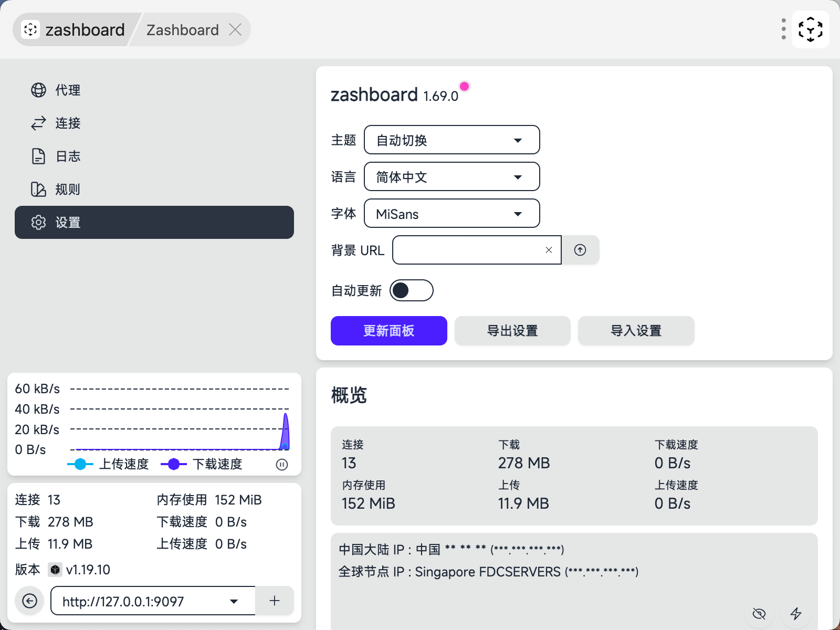
Task: Click the upload icon next to 背景 URL
Action: (x=580, y=250)
